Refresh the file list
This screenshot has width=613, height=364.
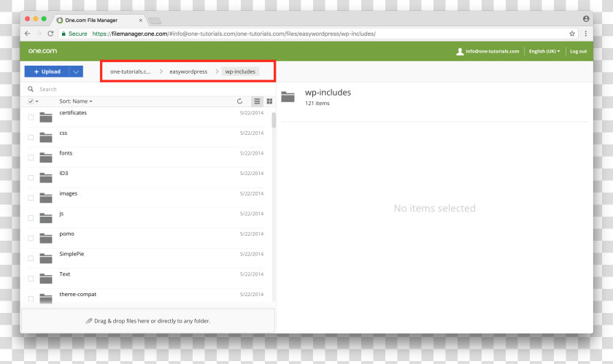(x=239, y=101)
